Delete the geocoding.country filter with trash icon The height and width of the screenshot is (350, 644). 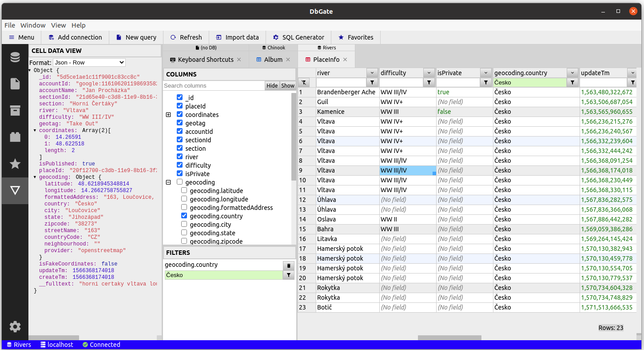289,266
